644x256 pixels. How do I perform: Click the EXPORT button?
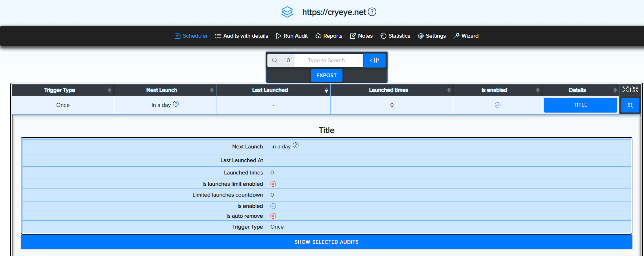326,75
